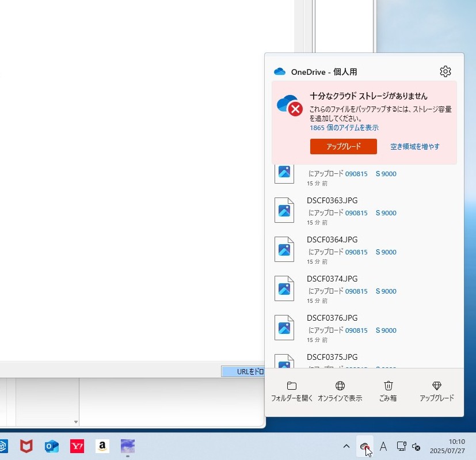The image size is (476, 460).
Task: Select the file name DSCF0376.JPG
Action: (x=332, y=318)
